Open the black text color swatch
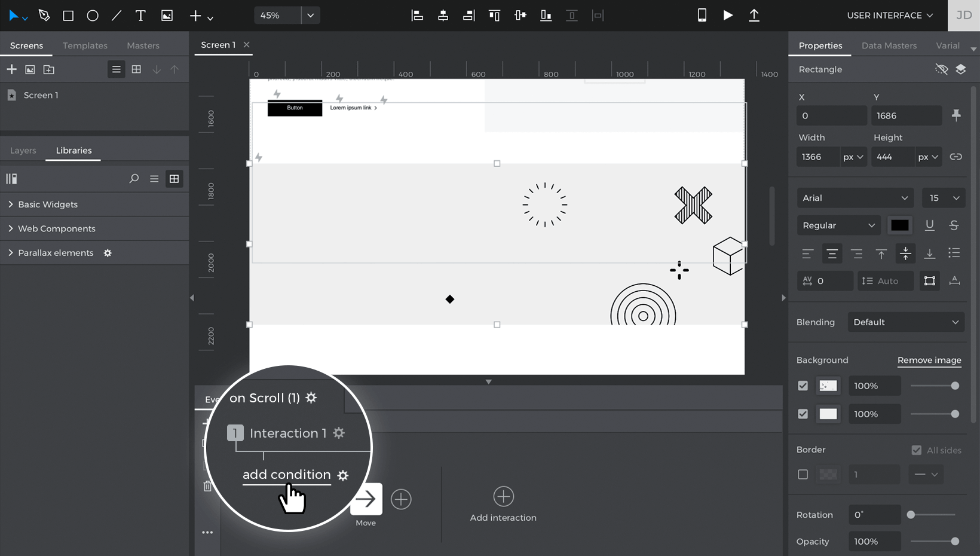This screenshot has width=980, height=556. [x=899, y=225]
